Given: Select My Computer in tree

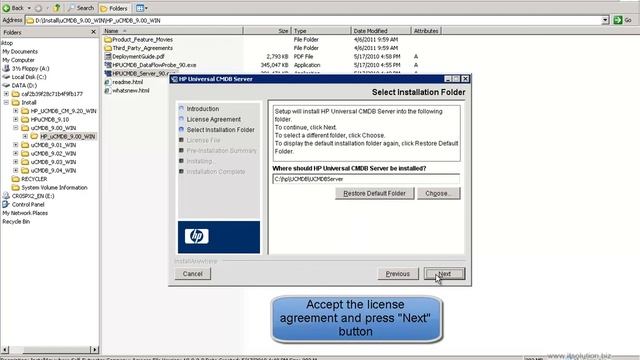Looking at the screenshot, I should tap(18, 60).
